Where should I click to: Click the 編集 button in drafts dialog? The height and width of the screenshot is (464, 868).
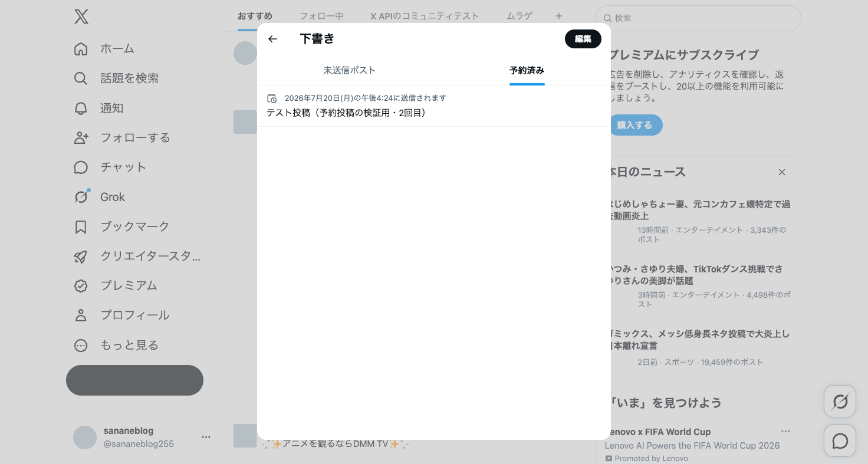click(583, 39)
